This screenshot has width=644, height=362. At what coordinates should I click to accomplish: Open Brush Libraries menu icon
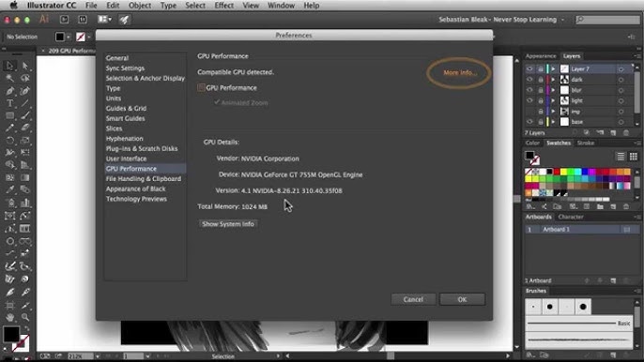[x=530, y=355]
